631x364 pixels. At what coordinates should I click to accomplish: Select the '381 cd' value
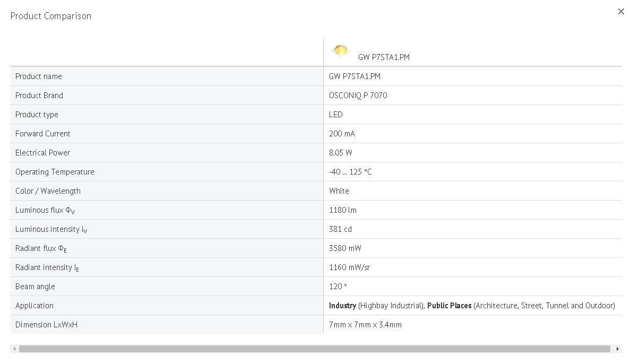point(340,229)
